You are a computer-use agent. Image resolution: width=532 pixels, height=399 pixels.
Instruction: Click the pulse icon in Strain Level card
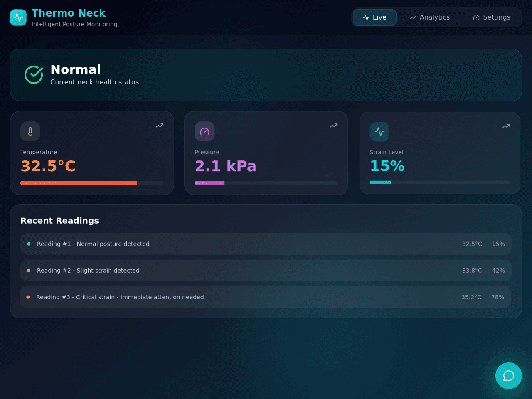pos(379,132)
